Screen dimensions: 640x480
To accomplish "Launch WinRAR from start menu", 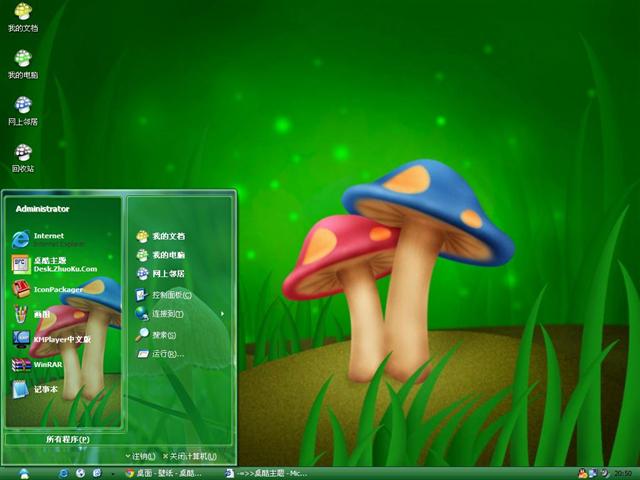I will [37, 364].
